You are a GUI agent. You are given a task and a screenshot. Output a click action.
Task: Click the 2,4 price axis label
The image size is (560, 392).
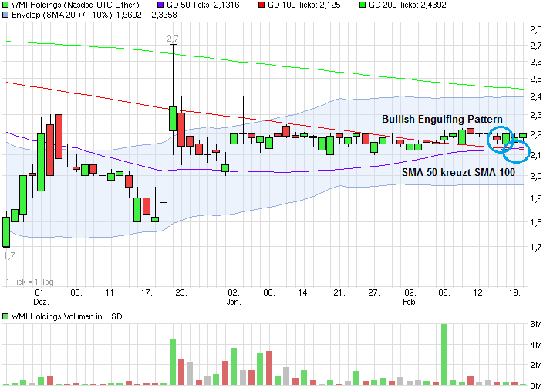(x=536, y=96)
